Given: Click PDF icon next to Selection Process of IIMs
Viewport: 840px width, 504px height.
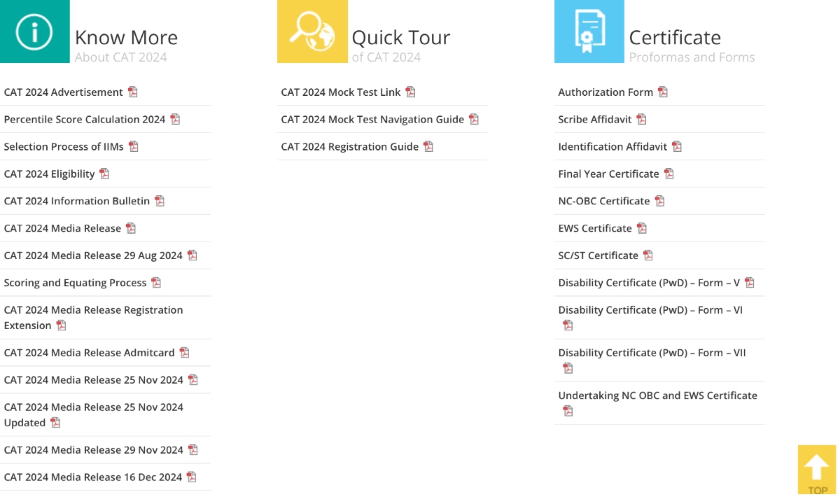Looking at the screenshot, I should [x=134, y=146].
